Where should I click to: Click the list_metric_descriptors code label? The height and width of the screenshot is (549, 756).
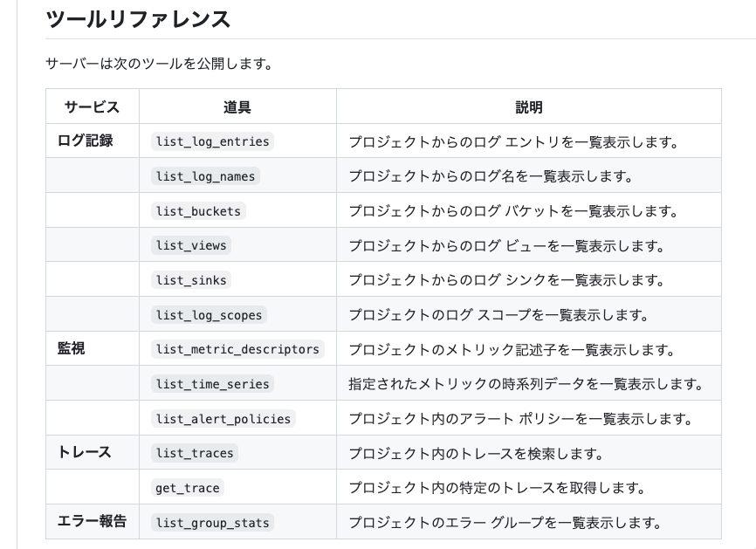(237, 349)
